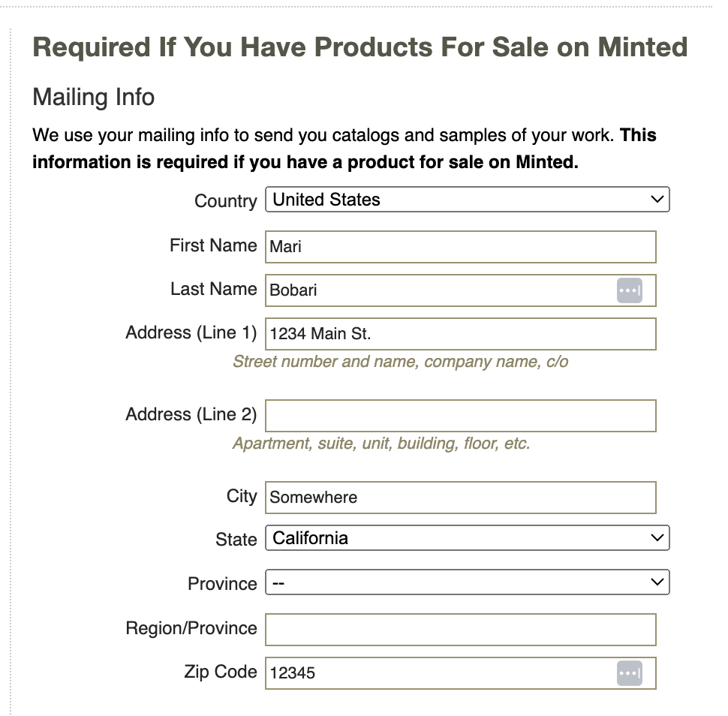The height and width of the screenshot is (716, 728).
Task: Open the Province dropdown
Action: (x=467, y=582)
